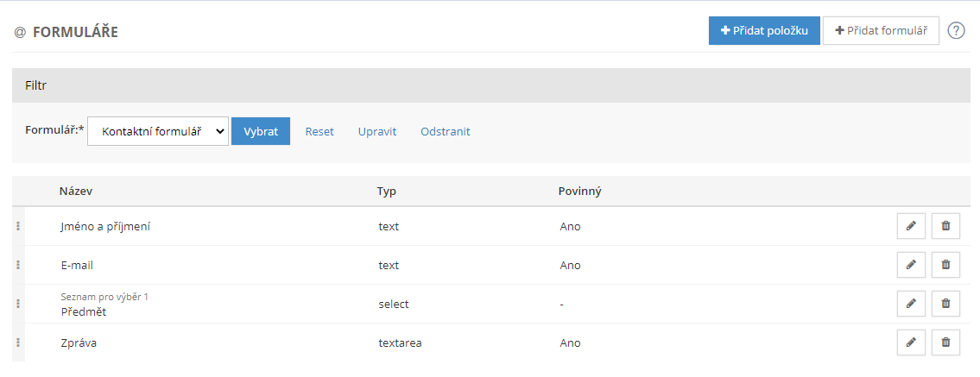Screen dimensions: 980x377
Task: Click the Vybrat button
Action: (x=261, y=132)
